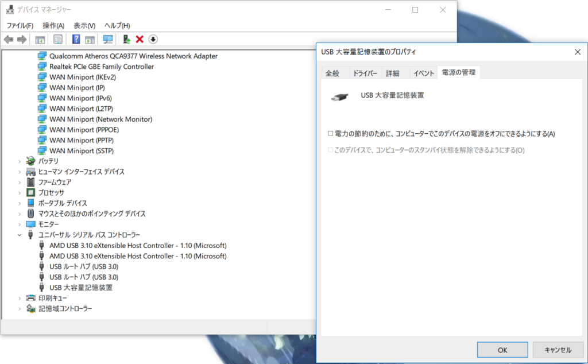Click the storage controllers category icon

coord(30,308)
